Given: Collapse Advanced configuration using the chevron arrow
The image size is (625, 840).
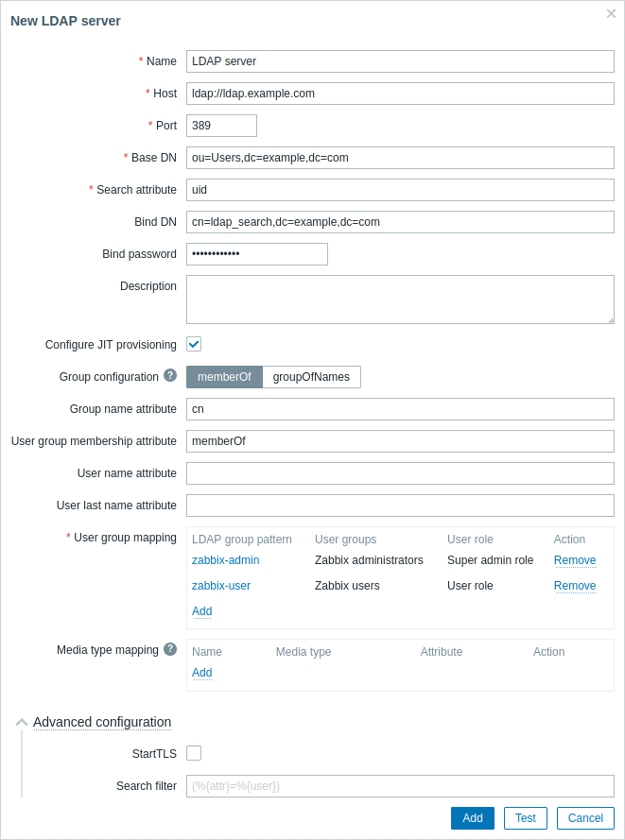Looking at the screenshot, I should (x=22, y=722).
